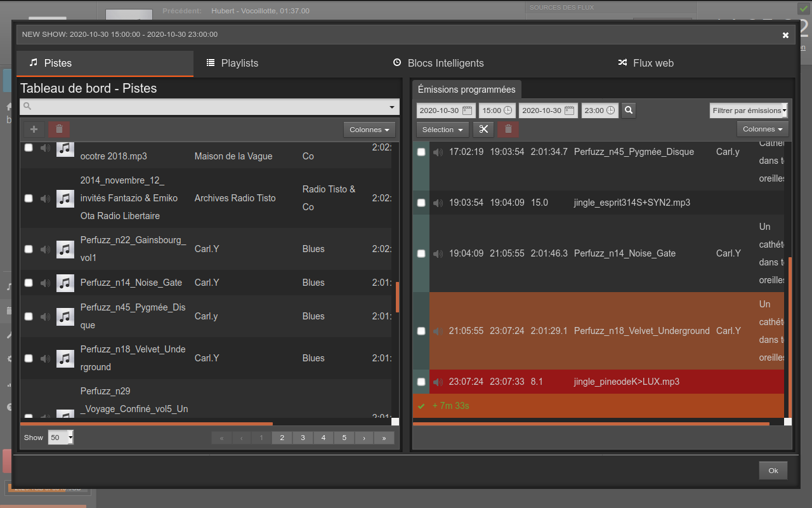The image size is (812, 508).
Task: Select checkbox for Perfuzz_n18_Velvet_Underground scheduled item
Action: tap(421, 331)
